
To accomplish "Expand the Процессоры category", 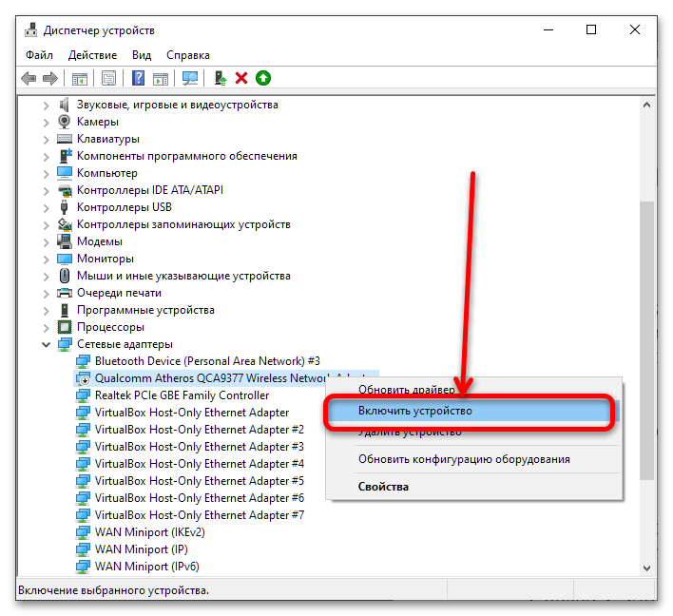I will pos(47,328).
